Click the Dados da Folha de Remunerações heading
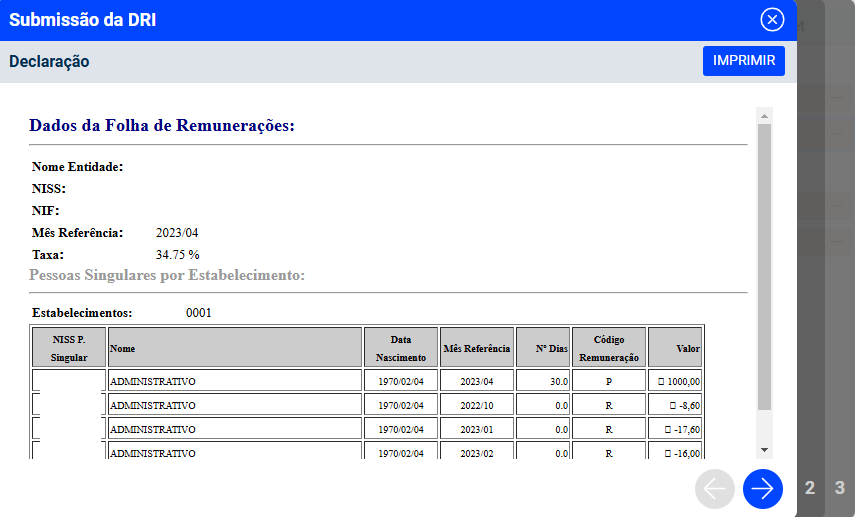The image size is (855, 517). (162, 125)
